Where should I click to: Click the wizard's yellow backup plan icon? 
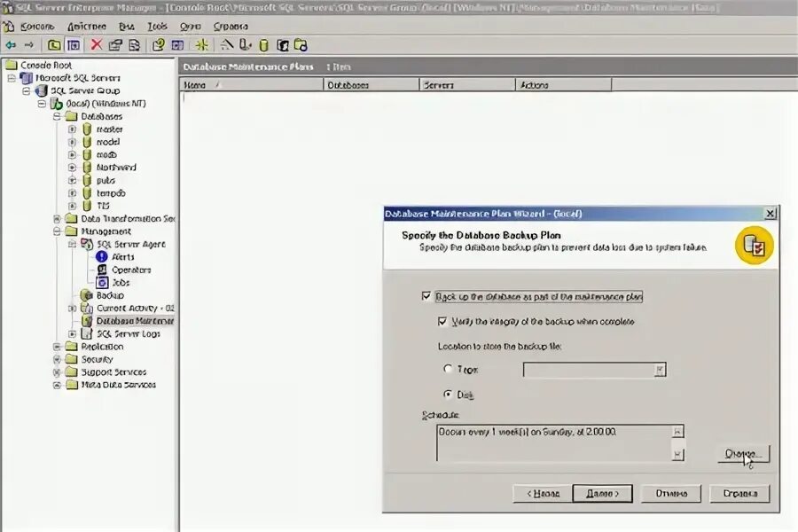[x=755, y=246]
